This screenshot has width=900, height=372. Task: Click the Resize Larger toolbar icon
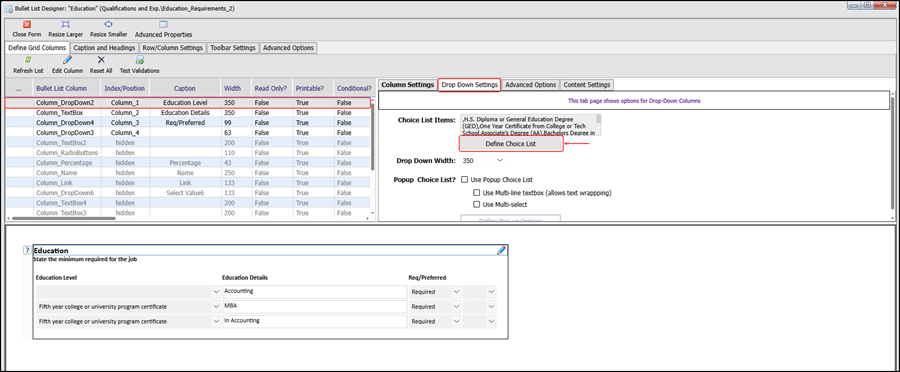pos(65,25)
